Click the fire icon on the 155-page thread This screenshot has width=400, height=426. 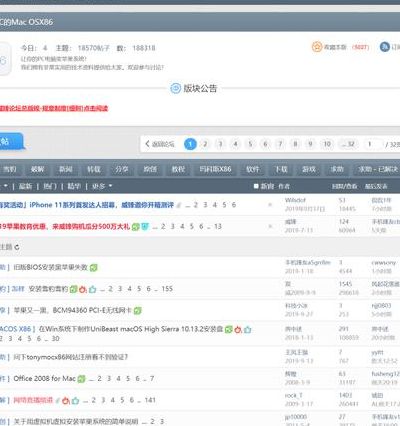[x=83, y=289]
